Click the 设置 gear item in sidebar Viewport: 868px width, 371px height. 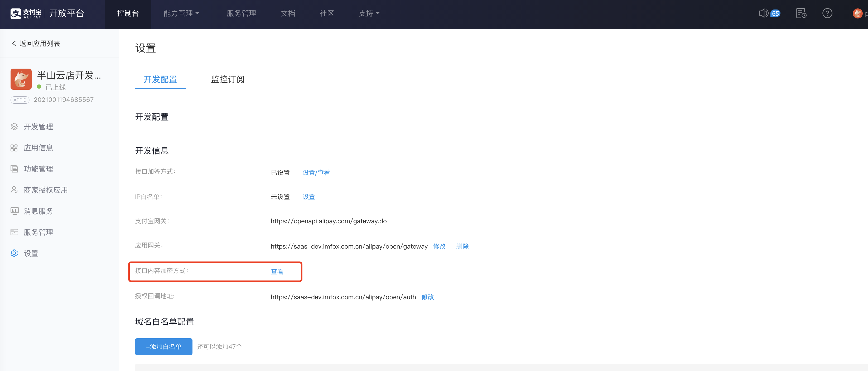point(31,253)
